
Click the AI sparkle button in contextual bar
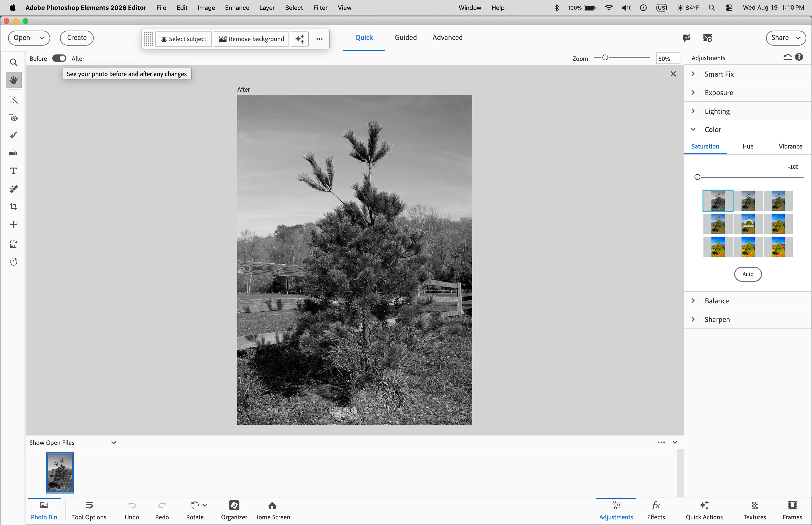pyautogui.click(x=300, y=39)
